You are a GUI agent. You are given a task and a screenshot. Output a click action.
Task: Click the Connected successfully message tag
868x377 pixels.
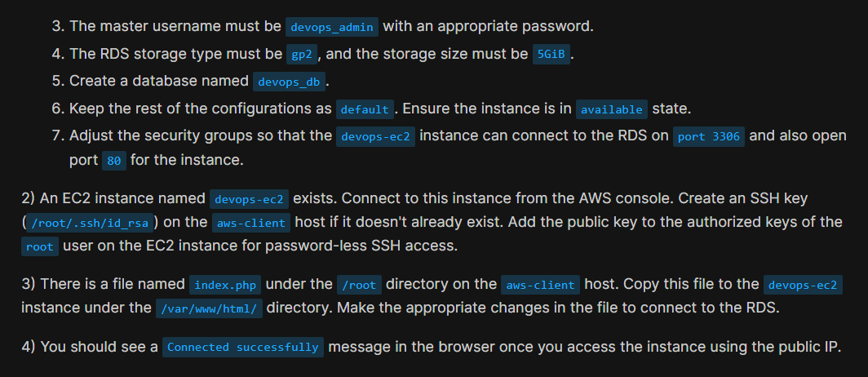pyautogui.click(x=242, y=348)
